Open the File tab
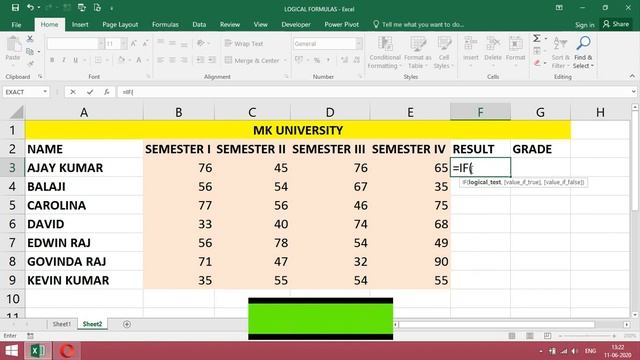The image size is (640, 360). coord(16,24)
